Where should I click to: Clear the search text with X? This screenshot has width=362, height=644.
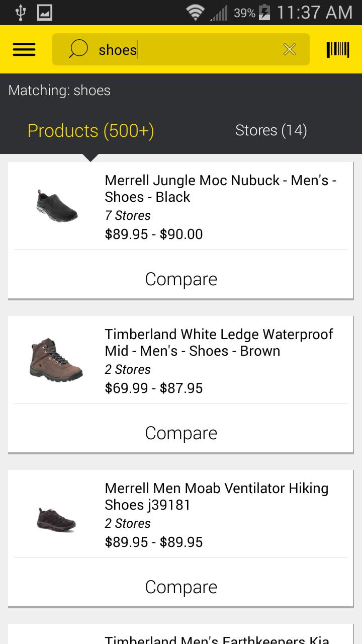pyautogui.click(x=290, y=49)
